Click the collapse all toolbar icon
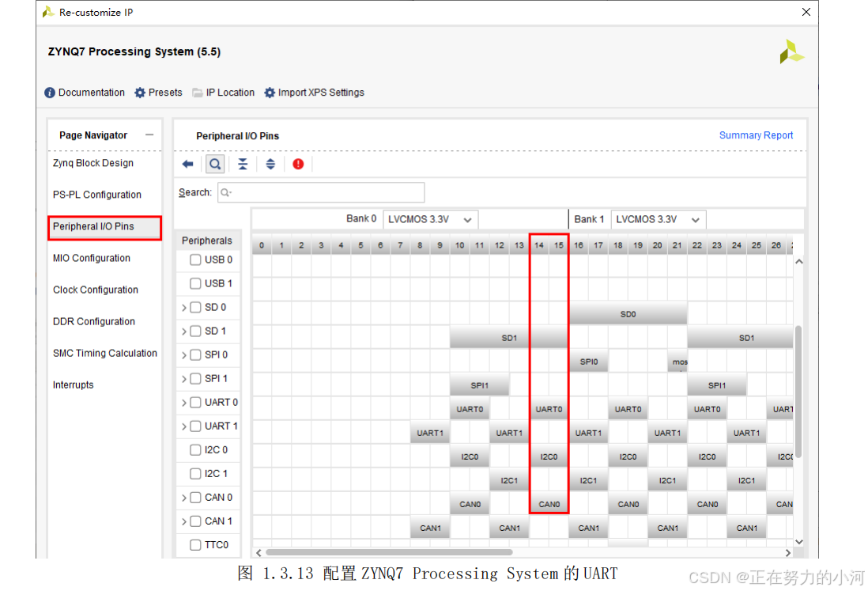868x591 pixels. pos(243,164)
